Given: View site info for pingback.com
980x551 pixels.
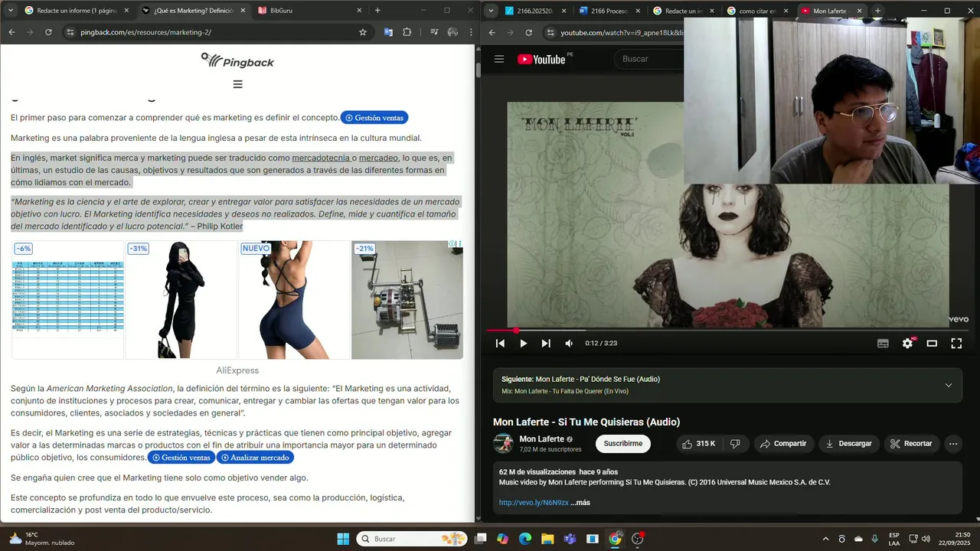Looking at the screenshot, I should [70, 32].
